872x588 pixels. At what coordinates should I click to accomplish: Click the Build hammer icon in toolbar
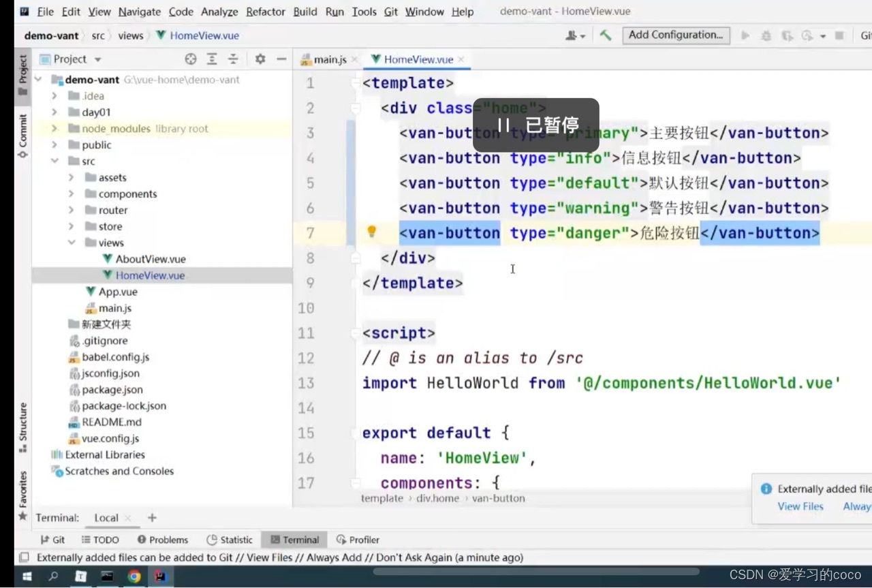(605, 35)
